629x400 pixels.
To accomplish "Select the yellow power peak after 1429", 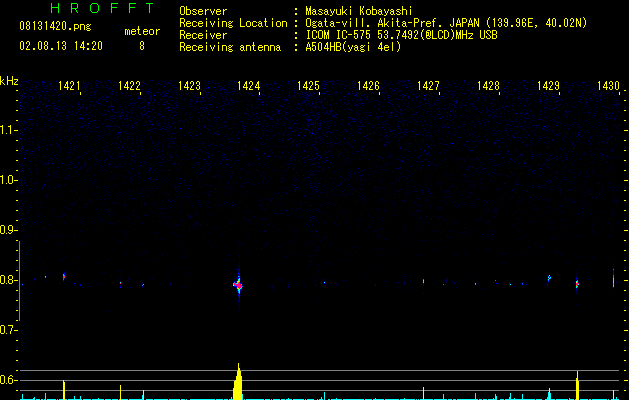I will (x=578, y=385).
